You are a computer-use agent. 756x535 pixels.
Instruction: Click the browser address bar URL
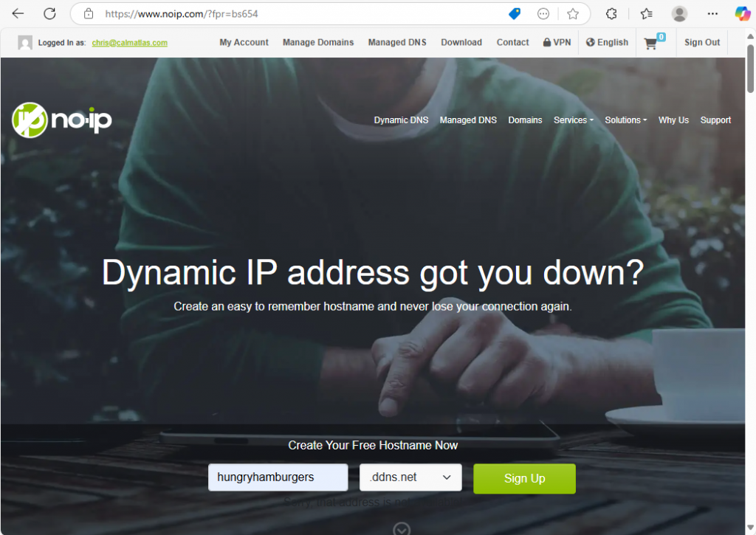pos(182,14)
